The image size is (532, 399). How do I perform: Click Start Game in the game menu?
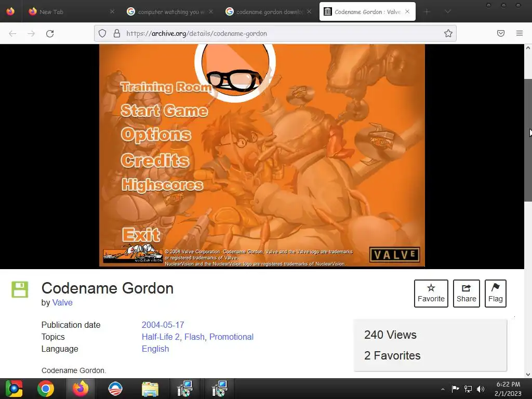[x=164, y=111]
